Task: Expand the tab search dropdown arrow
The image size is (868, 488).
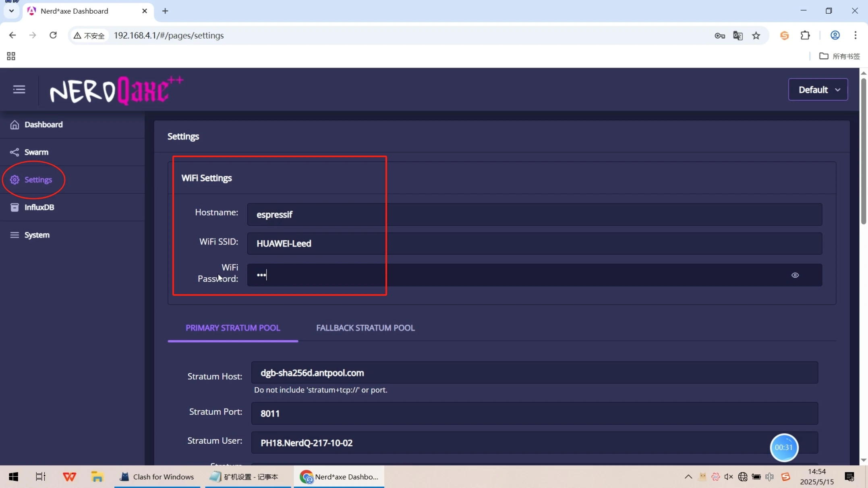Action: pyautogui.click(x=11, y=11)
